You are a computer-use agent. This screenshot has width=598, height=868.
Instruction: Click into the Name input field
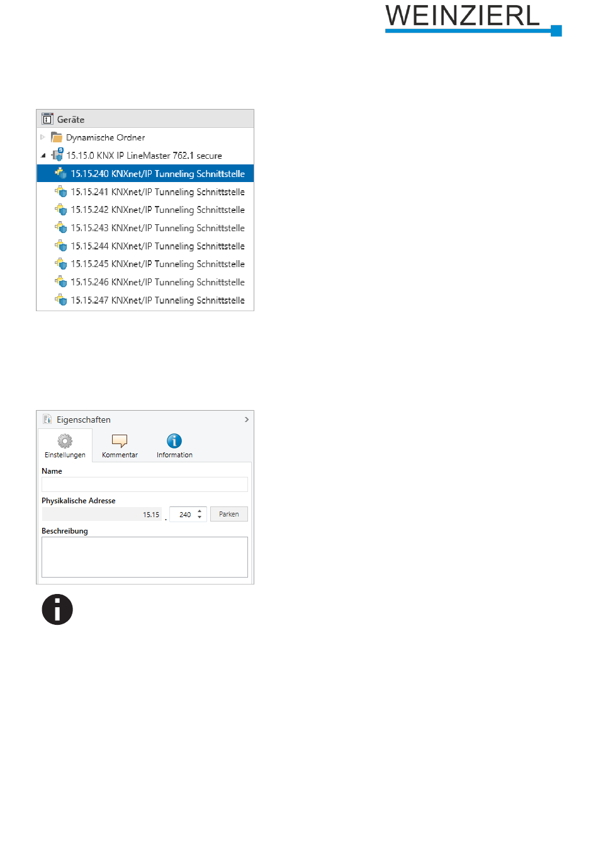[145, 484]
